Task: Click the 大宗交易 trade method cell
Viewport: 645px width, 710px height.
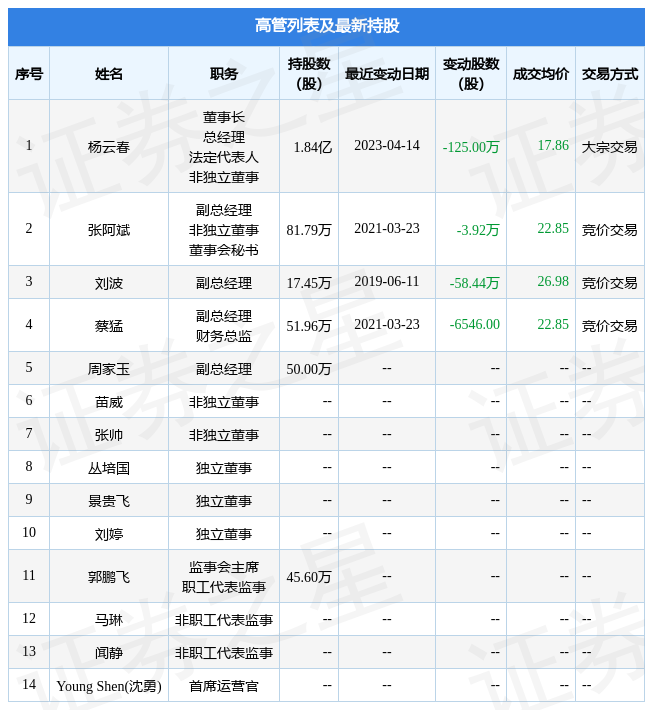Action: click(x=610, y=147)
